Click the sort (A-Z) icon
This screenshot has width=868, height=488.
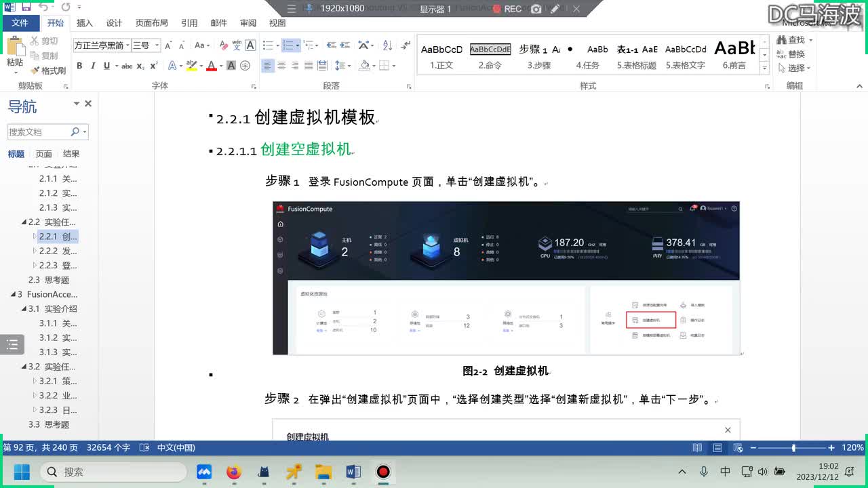coord(387,45)
